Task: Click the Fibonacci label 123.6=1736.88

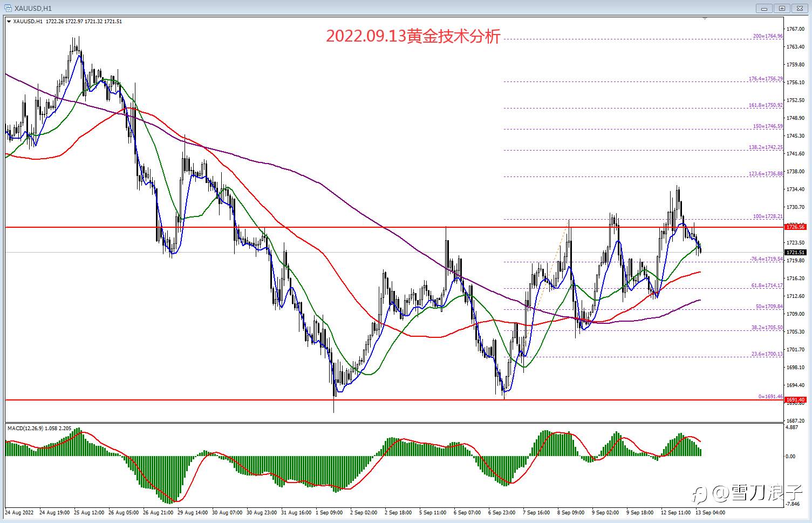Action: pyautogui.click(x=766, y=174)
